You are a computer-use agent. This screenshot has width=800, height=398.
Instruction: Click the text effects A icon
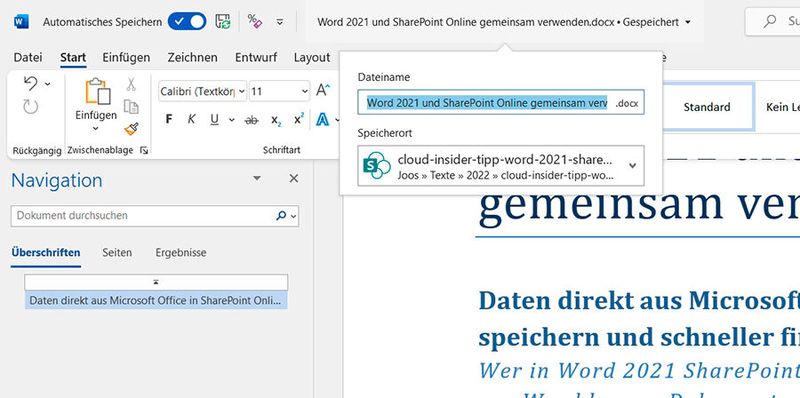click(322, 119)
